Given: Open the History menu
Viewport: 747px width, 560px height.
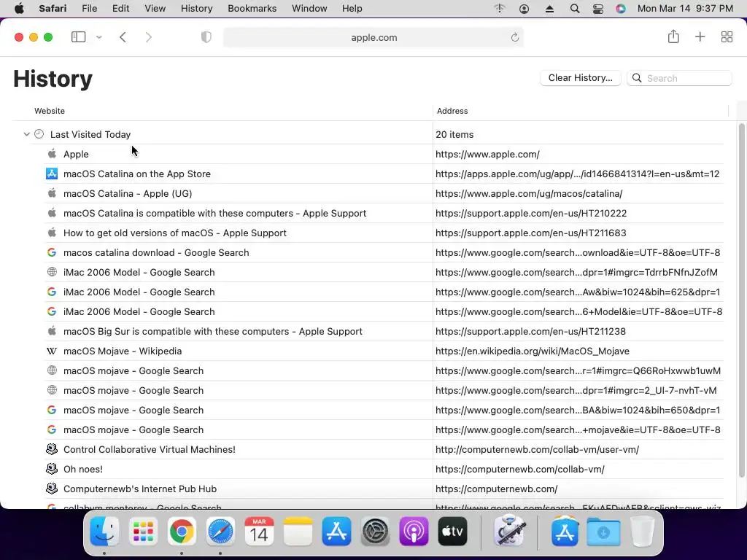Looking at the screenshot, I should (196, 9).
